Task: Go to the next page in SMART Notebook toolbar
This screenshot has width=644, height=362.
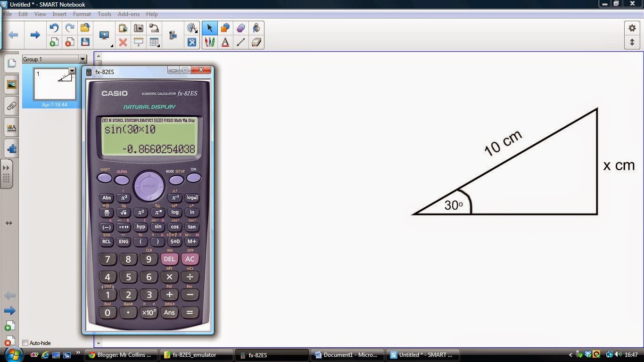Action: click(x=35, y=35)
